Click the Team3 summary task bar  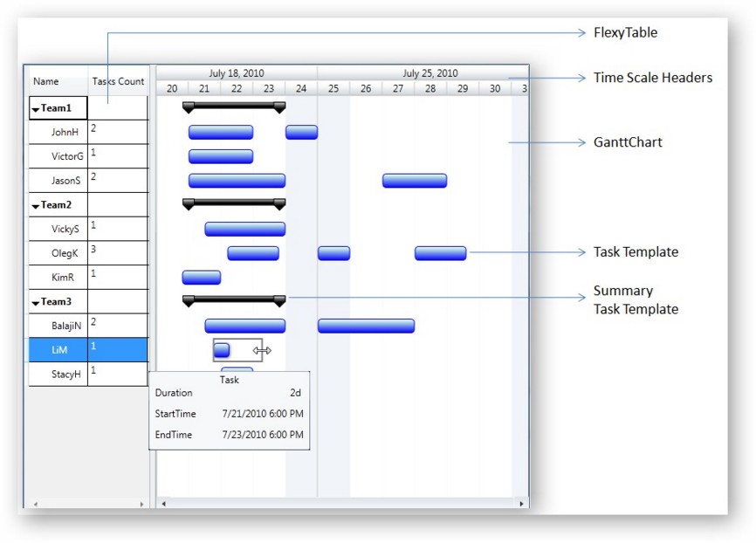tap(234, 299)
